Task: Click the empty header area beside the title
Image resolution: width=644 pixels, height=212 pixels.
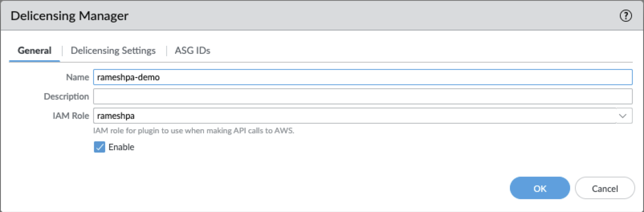Action: (361, 16)
